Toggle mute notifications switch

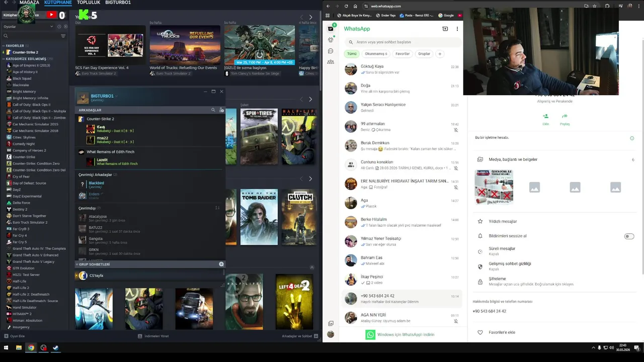click(x=629, y=236)
